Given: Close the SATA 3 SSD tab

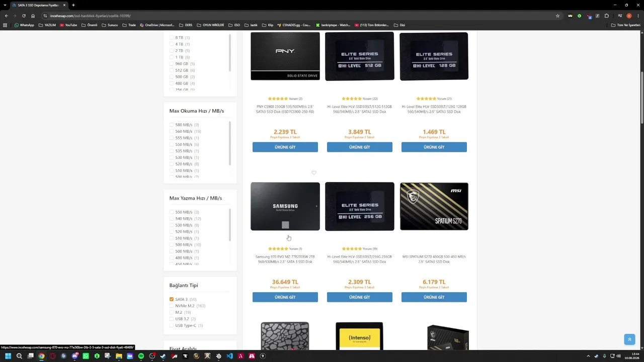Looking at the screenshot, I should [64, 5].
